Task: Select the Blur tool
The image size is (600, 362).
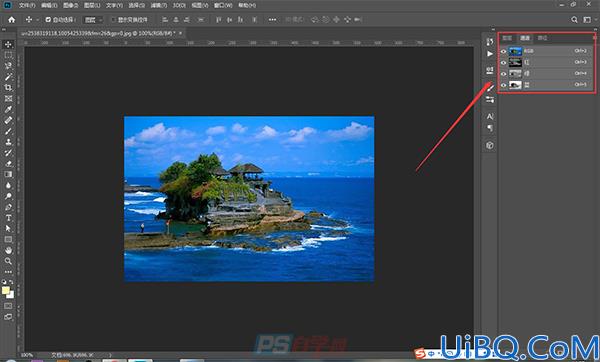Action: [x=8, y=185]
